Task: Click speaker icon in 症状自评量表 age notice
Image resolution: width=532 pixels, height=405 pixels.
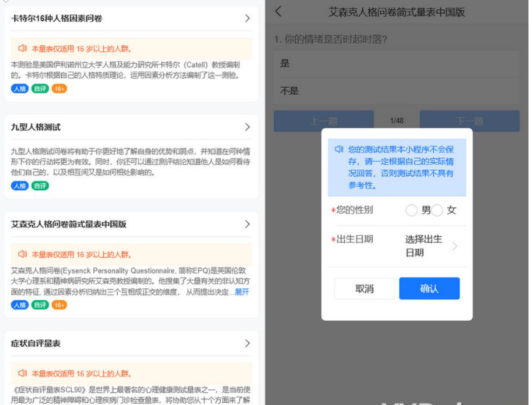Action: (23, 373)
